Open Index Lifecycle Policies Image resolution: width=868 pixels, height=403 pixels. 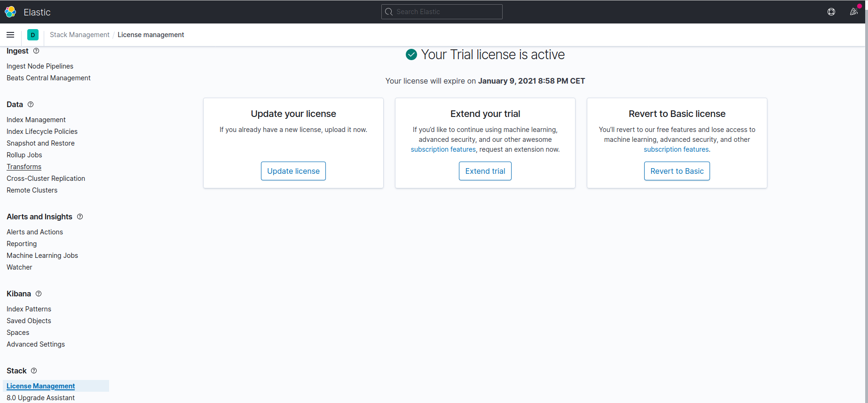(x=42, y=132)
